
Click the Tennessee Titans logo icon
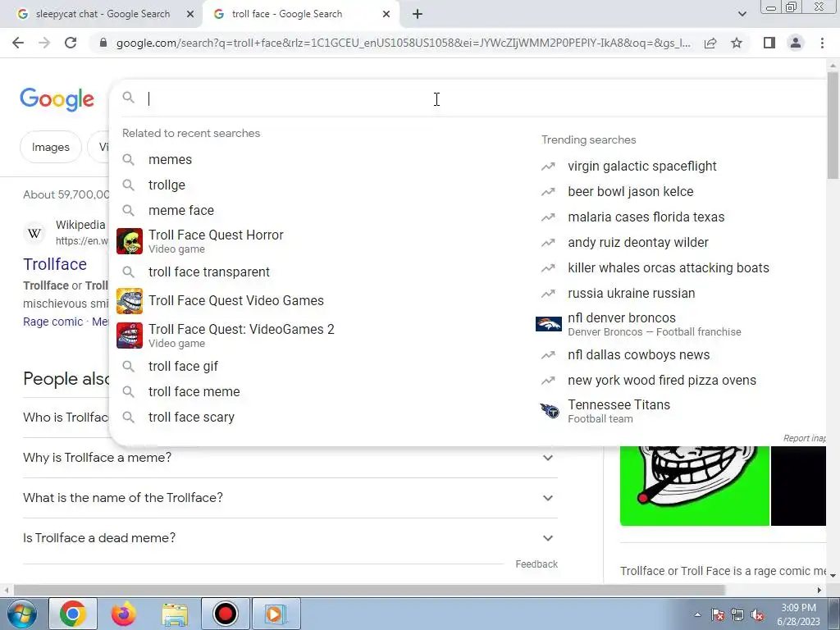[550, 412]
